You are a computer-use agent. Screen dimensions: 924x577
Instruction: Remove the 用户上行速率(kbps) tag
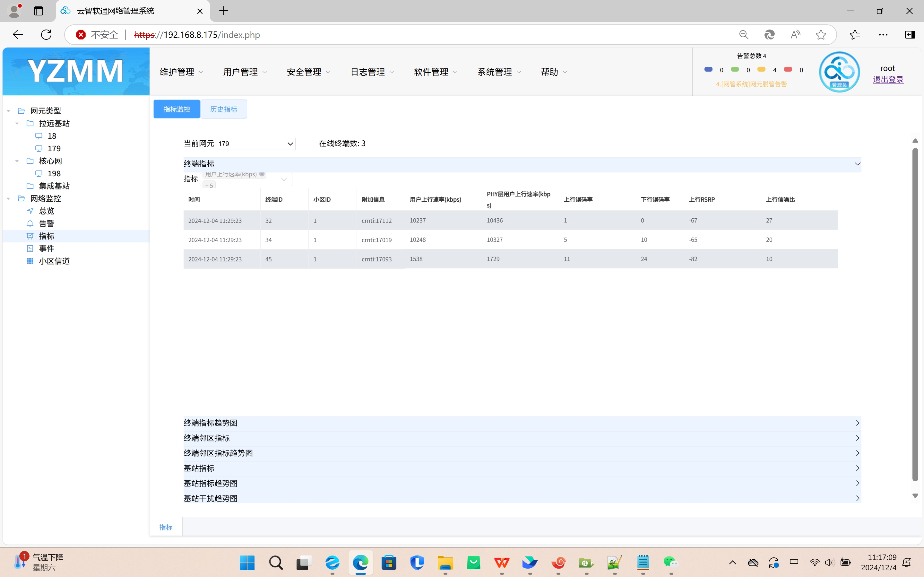pyautogui.click(x=262, y=174)
